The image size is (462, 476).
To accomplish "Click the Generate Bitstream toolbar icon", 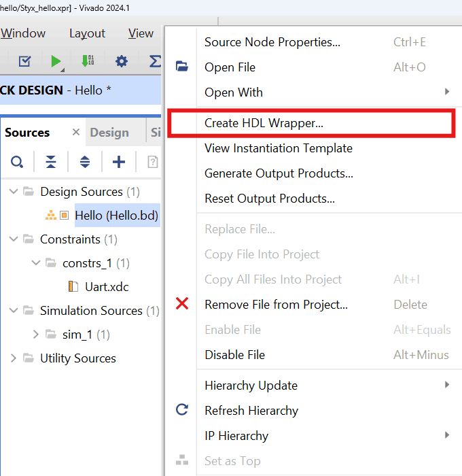I will click(x=88, y=61).
